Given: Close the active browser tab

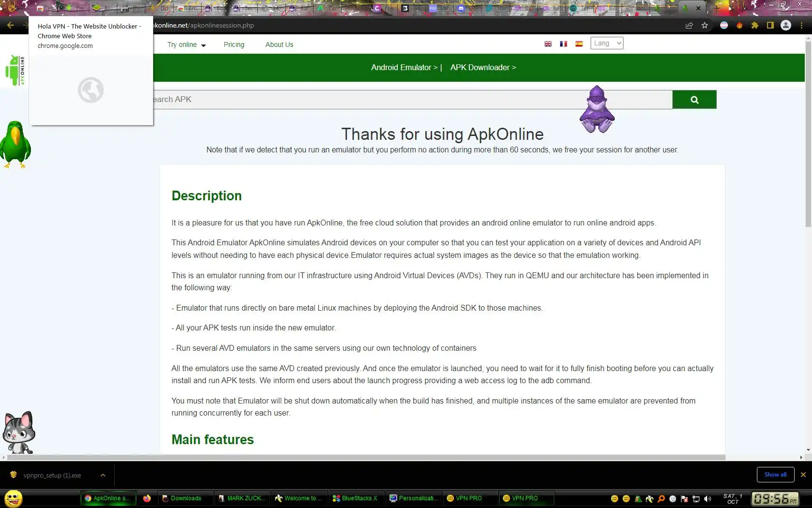Looking at the screenshot, I should click(x=698, y=8).
